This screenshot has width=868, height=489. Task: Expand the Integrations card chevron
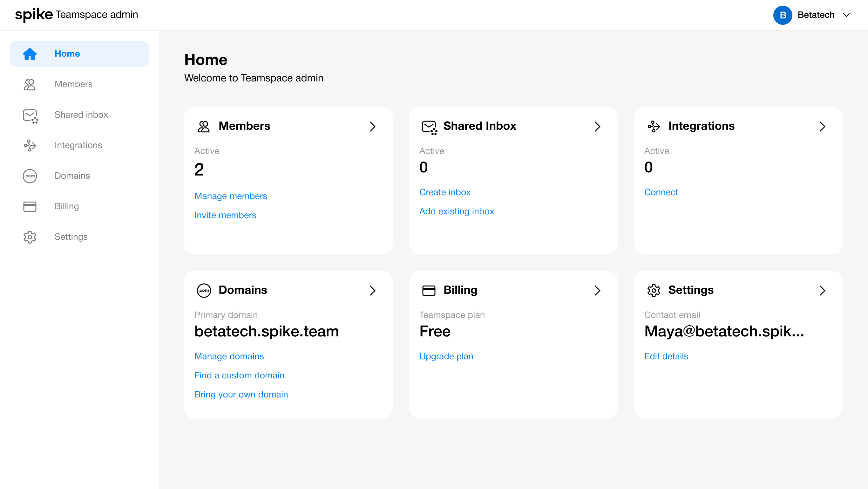822,127
